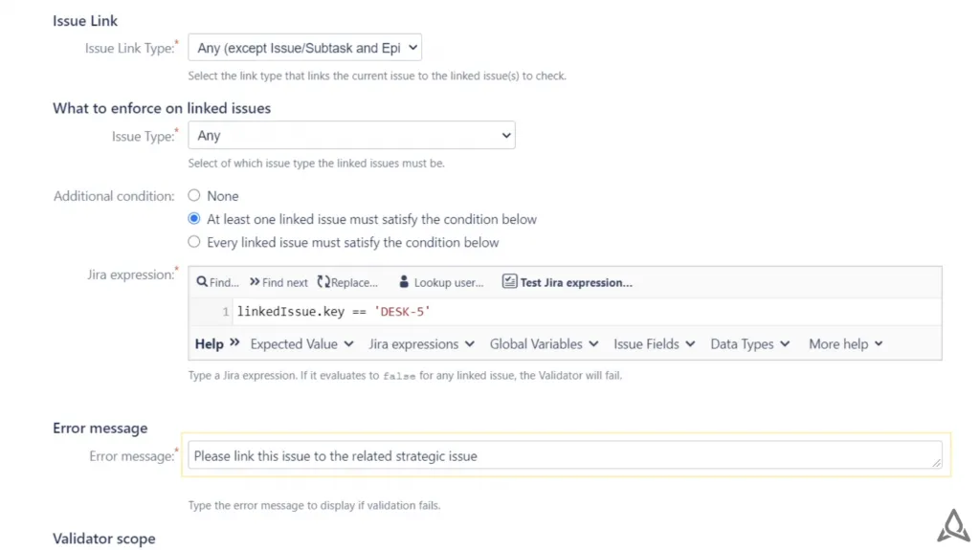Open the More help menu
Screen dimensions: 980x550
(x=846, y=343)
